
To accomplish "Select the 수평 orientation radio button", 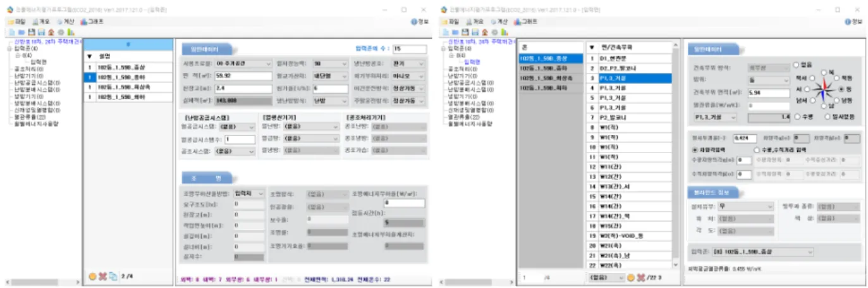I will coord(797,116).
